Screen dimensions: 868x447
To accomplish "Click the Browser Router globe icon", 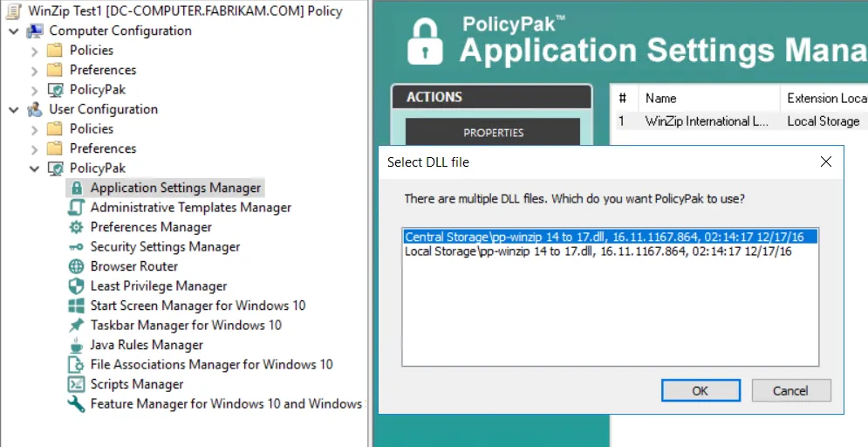I will [x=76, y=266].
